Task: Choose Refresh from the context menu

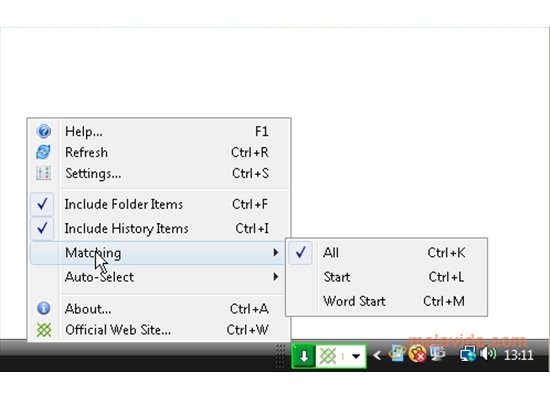Action: coord(159,152)
